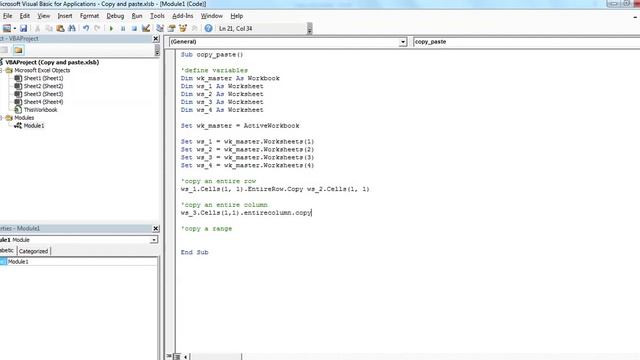The height and width of the screenshot is (360, 640).
Task: Click the line 'Sub copy_paste()'
Action: point(212,55)
